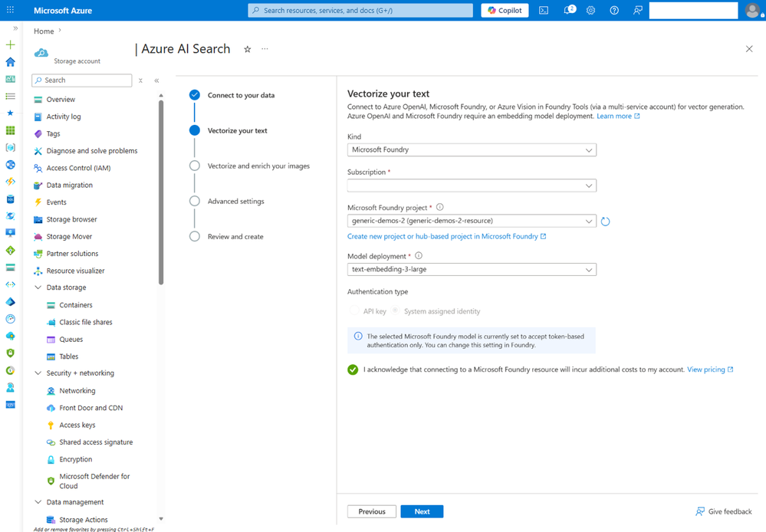Go to Connect to your data step
The width and height of the screenshot is (766, 532).
pos(241,95)
